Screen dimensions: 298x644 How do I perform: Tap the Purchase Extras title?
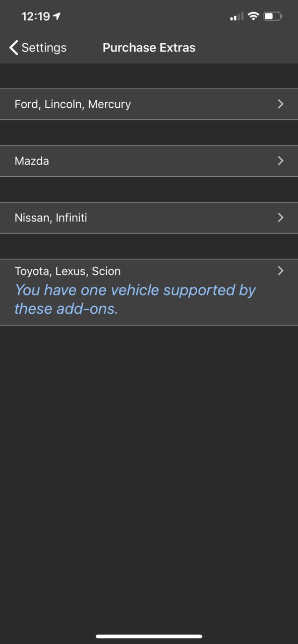[149, 48]
